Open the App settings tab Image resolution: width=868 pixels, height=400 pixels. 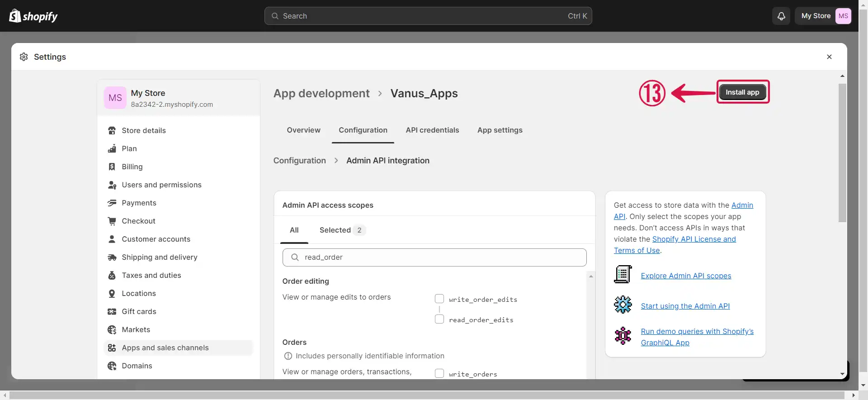tap(500, 130)
